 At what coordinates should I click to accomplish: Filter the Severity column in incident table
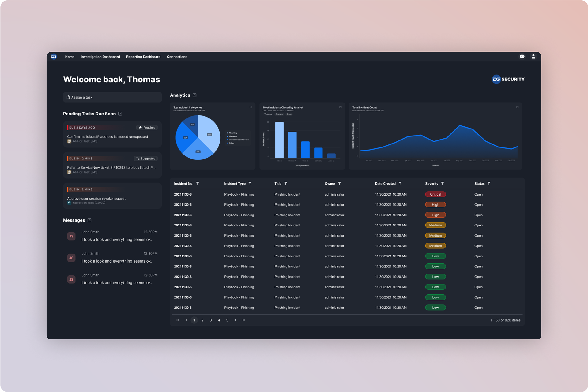443,184
